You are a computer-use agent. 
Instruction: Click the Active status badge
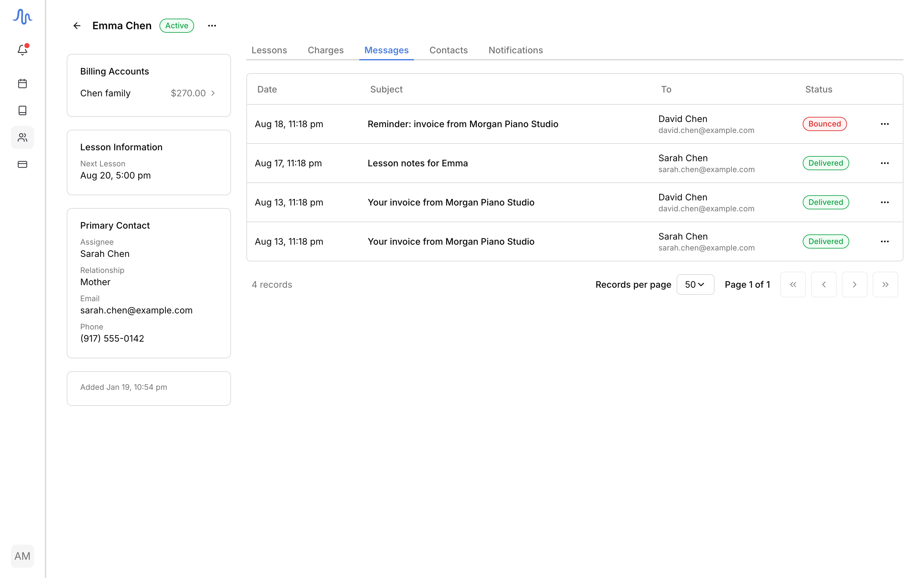[x=177, y=26]
